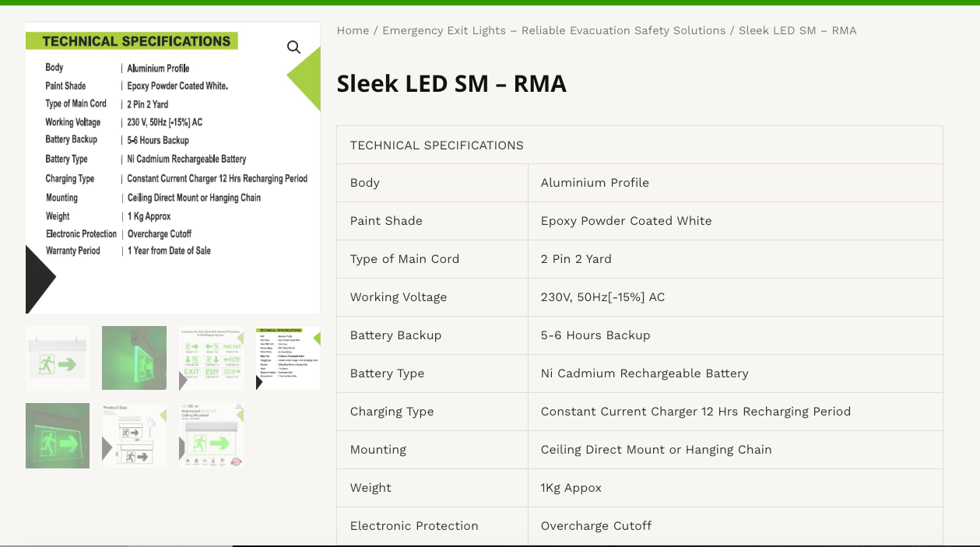
Task: Click the Working Voltage label cell
Action: (x=432, y=297)
